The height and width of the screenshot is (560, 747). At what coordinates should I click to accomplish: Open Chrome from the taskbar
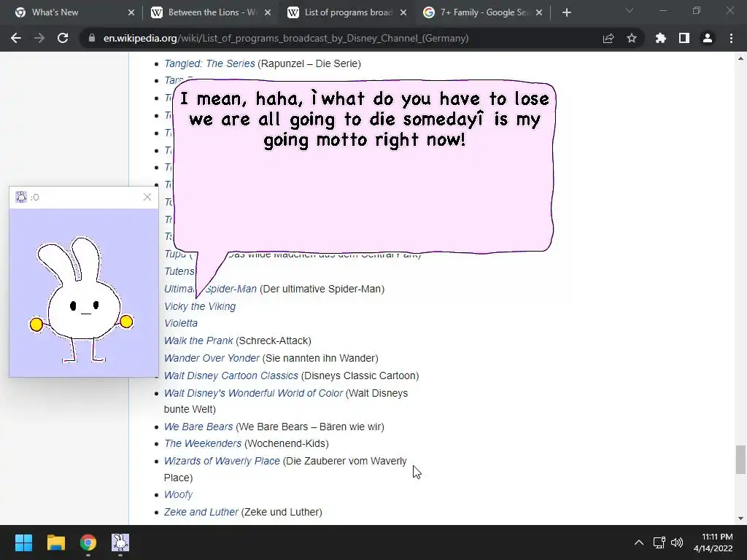(x=88, y=542)
